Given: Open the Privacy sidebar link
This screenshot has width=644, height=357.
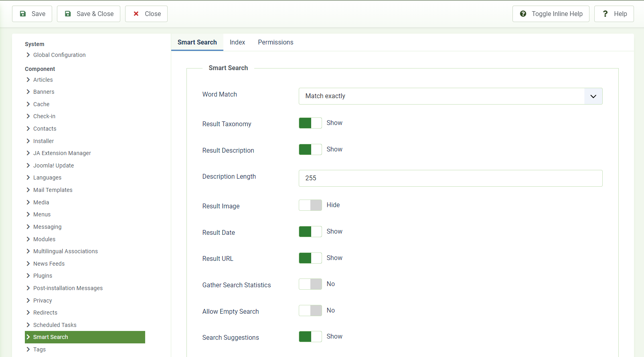Looking at the screenshot, I should coord(43,301).
